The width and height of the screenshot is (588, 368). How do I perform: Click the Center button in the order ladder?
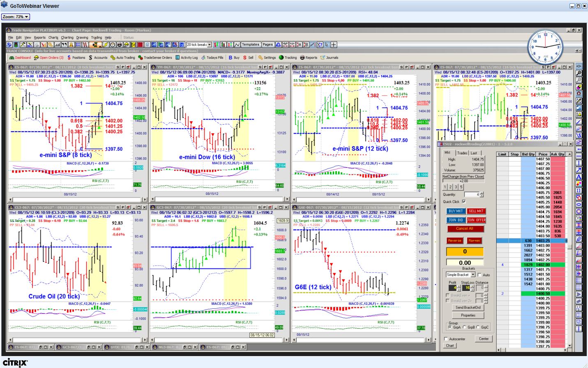coord(484,339)
